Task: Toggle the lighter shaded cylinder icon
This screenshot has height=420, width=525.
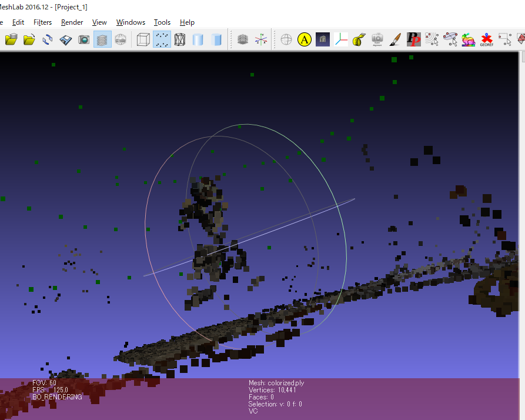Action: 198,39
